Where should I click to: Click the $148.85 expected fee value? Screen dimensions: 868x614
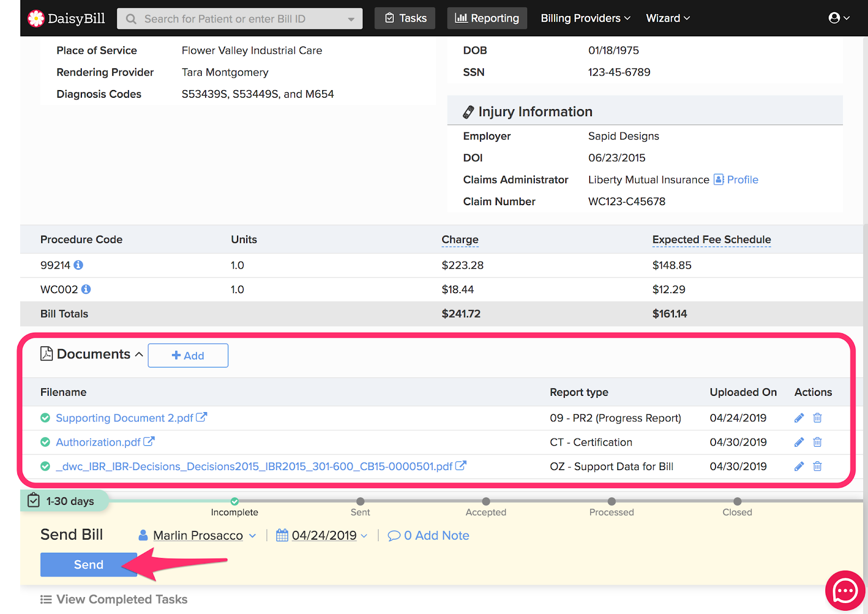672,265
